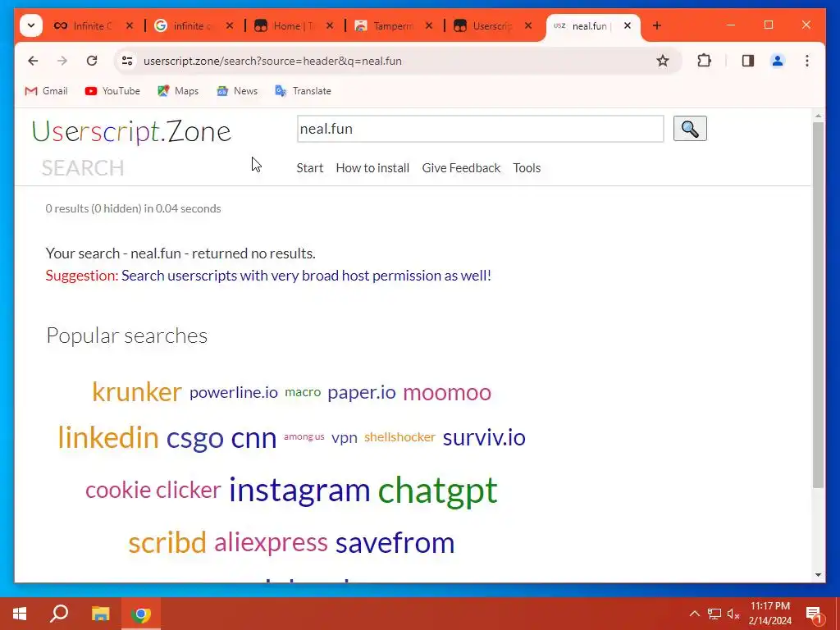This screenshot has width=840, height=630.
Task: Open the network tray icon
Action: click(x=714, y=614)
